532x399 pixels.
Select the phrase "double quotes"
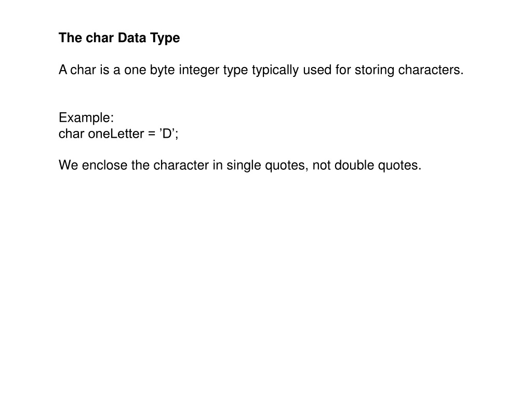click(x=378, y=165)
